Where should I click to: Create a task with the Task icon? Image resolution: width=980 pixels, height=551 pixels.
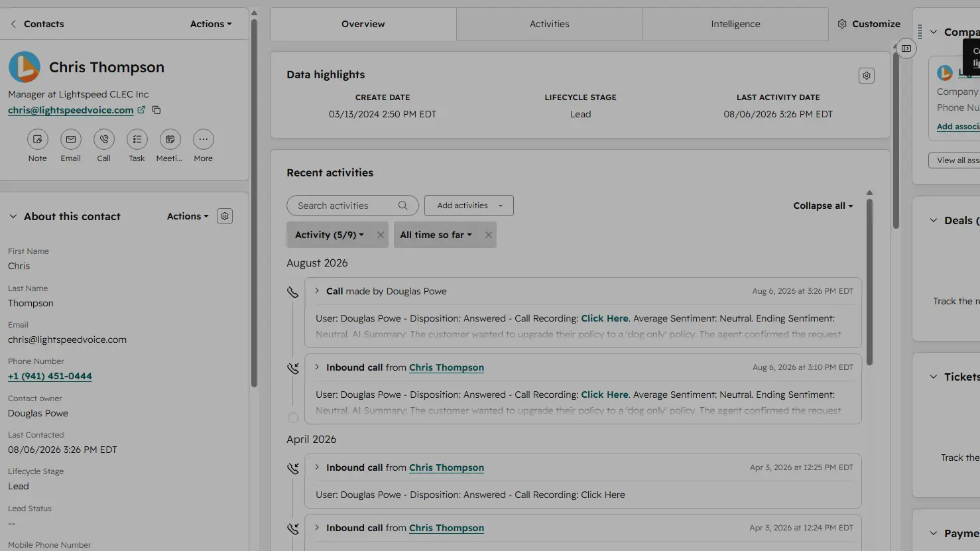click(x=137, y=139)
